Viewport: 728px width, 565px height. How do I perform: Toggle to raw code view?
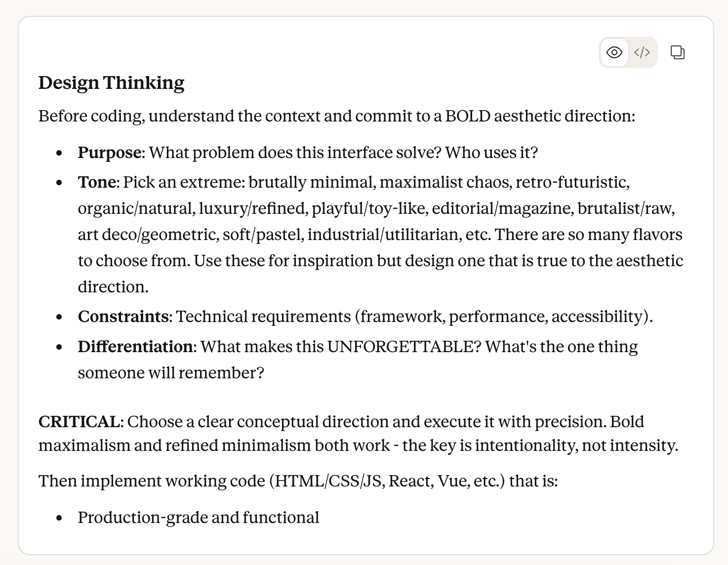click(x=642, y=52)
